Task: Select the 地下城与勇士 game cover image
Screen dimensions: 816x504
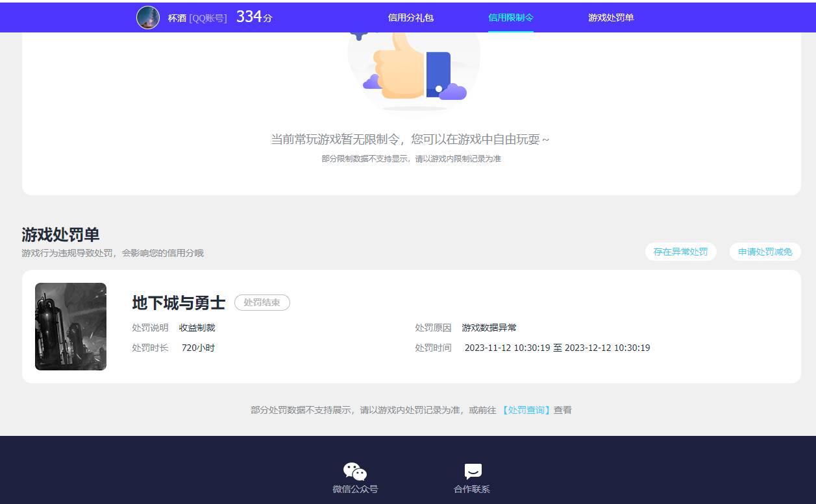Action: [70, 326]
